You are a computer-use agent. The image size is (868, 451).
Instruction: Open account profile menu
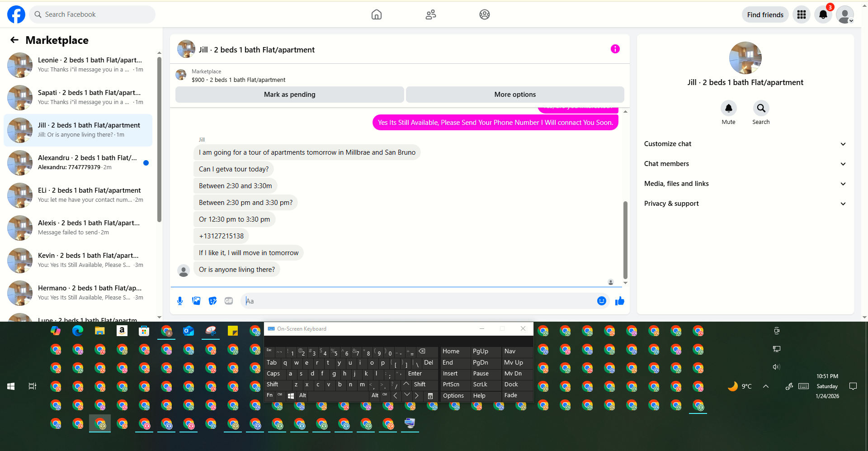coord(845,14)
